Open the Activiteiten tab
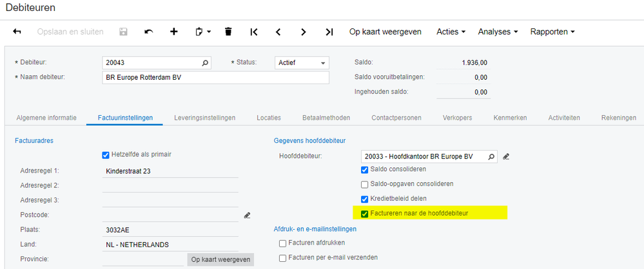This screenshot has height=269, width=644. pyautogui.click(x=564, y=118)
